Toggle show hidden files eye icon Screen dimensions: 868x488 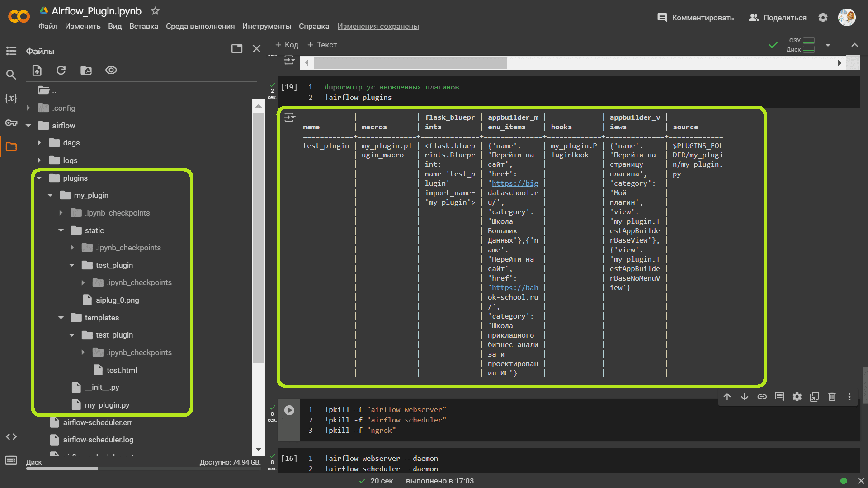[x=111, y=70]
